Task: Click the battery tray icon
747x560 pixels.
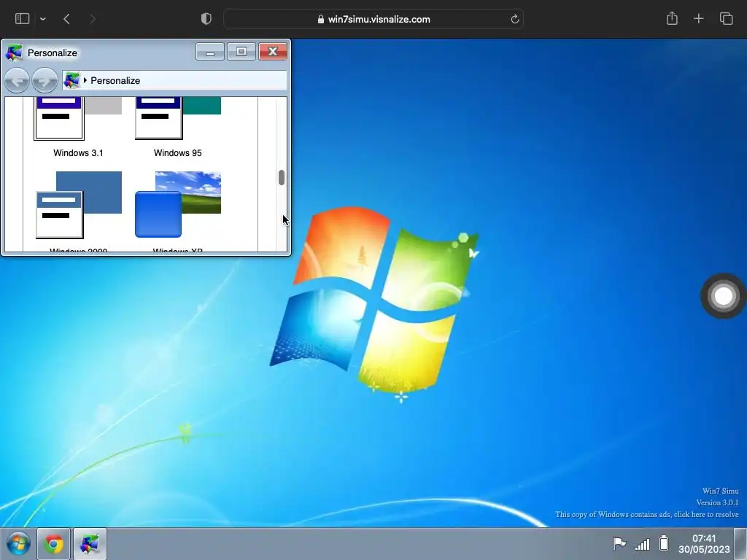Action: click(664, 543)
